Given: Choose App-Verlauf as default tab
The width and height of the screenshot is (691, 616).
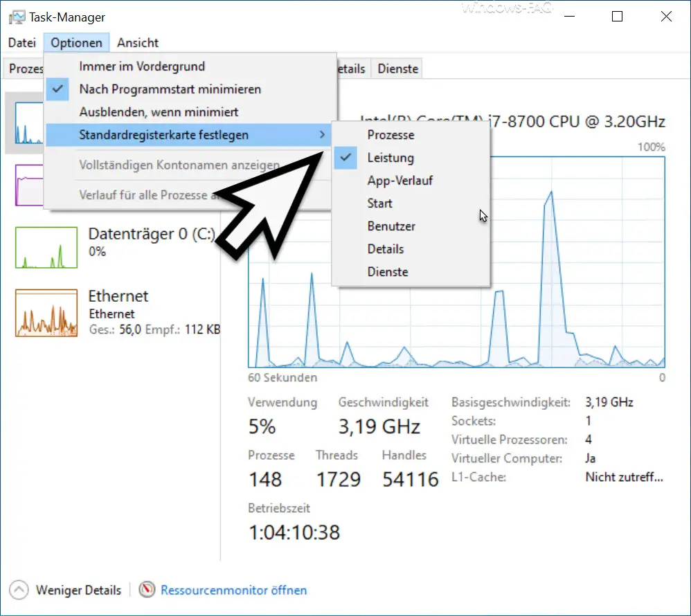Looking at the screenshot, I should (411, 181).
